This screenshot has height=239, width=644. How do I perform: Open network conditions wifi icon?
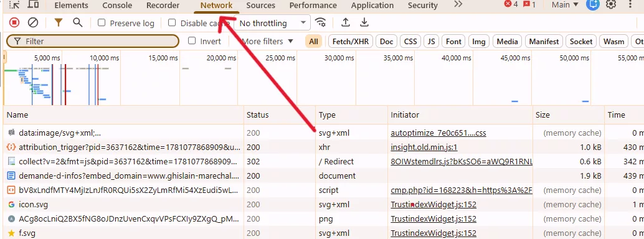pyautogui.click(x=320, y=22)
